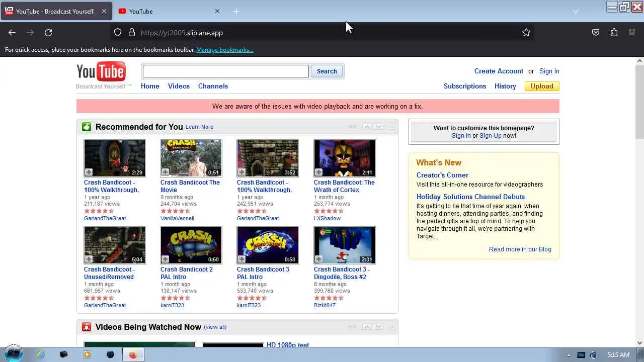This screenshot has width=644, height=362.
Task: Open Manage bookmarks link
Action: pos(225,50)
